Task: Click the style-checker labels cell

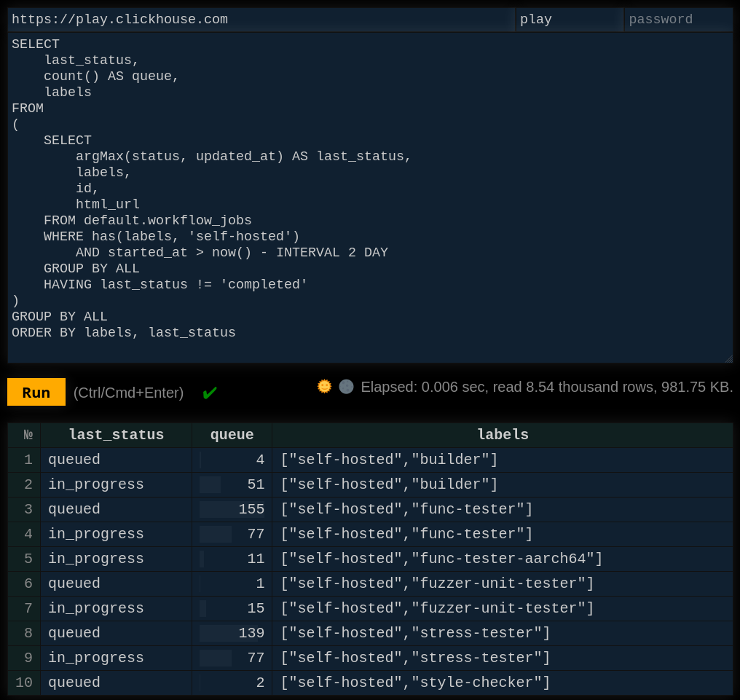Action: [415, 683]
